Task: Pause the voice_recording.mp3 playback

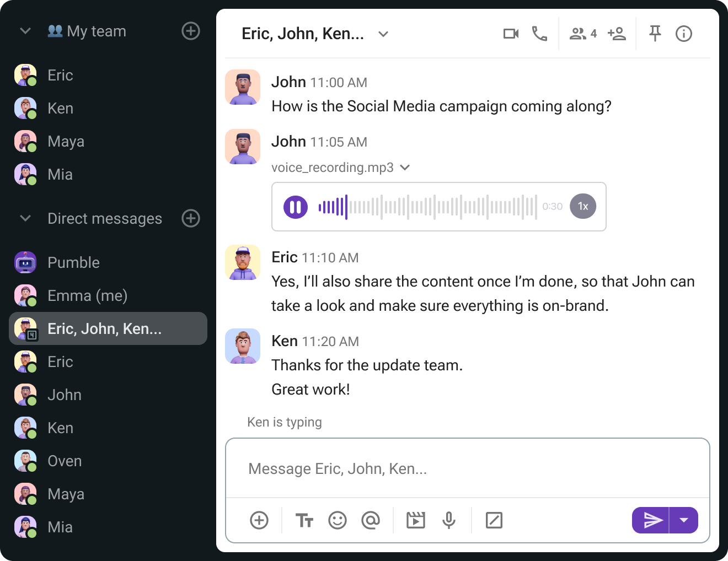Action: 296,207
